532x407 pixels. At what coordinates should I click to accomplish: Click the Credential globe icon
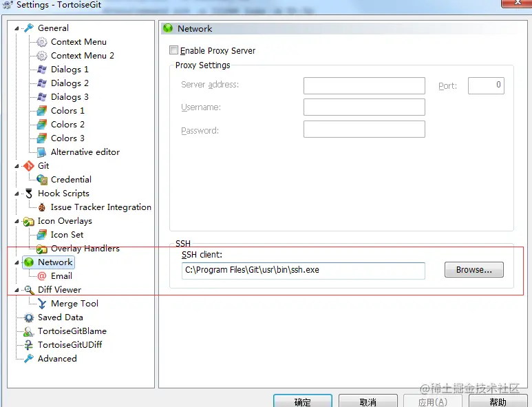[42, 180]
